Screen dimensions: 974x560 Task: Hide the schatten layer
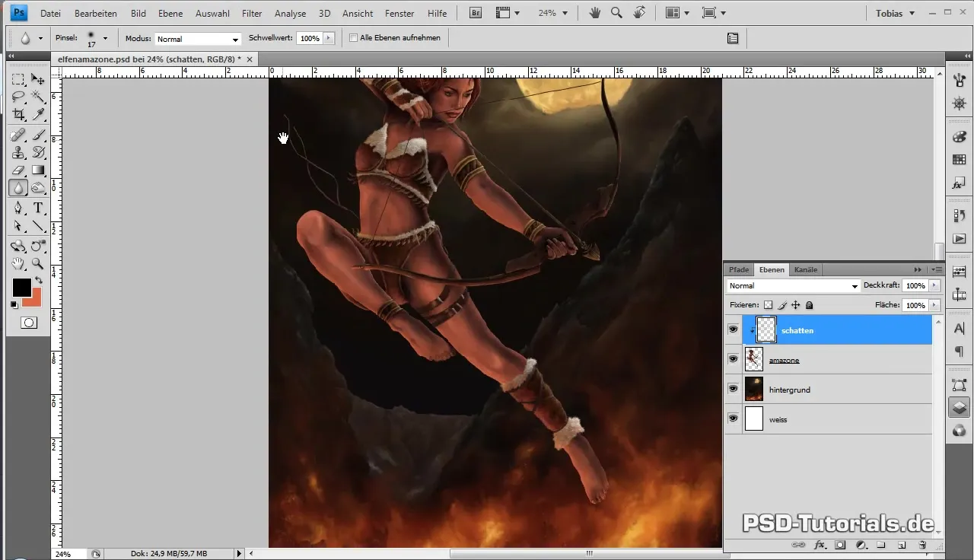(733, 329)
